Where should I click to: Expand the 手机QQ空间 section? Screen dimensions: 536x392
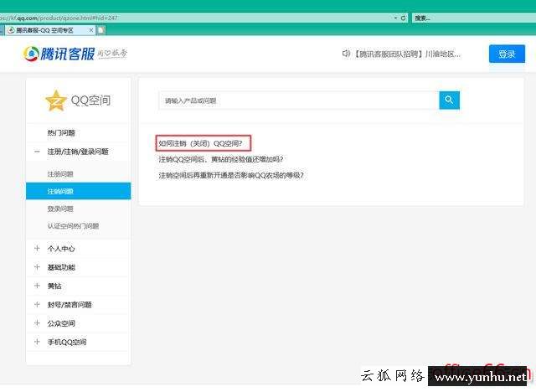[x=37, y=342]
